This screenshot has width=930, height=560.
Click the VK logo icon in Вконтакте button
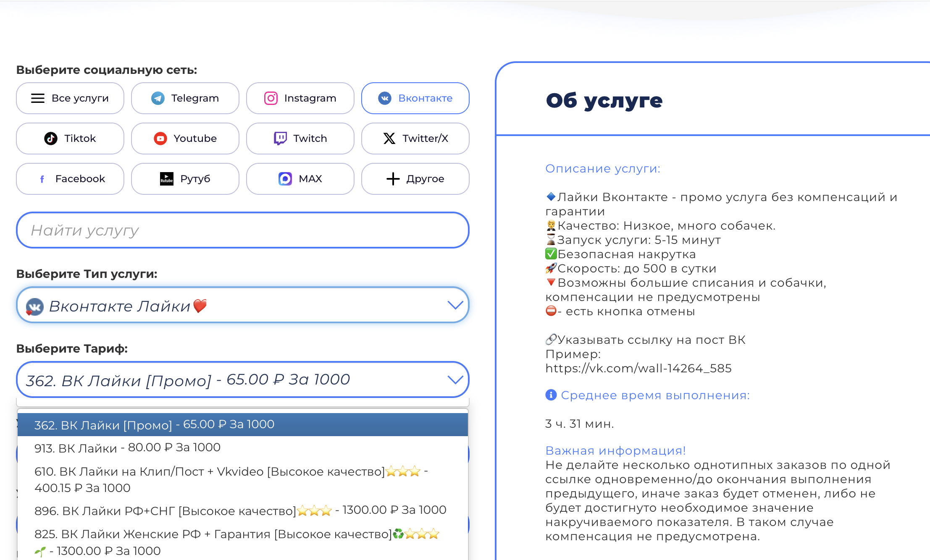pos(385,98)
